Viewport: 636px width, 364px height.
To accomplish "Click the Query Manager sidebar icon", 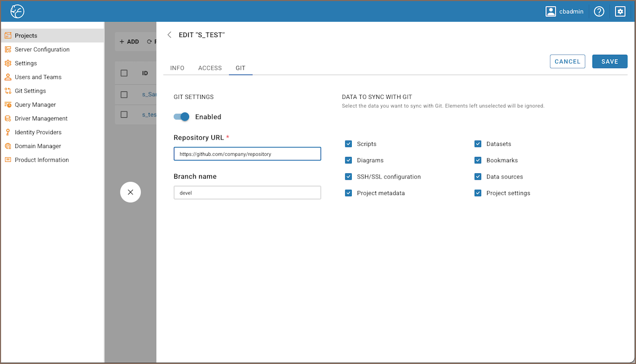I will (8, 105).
